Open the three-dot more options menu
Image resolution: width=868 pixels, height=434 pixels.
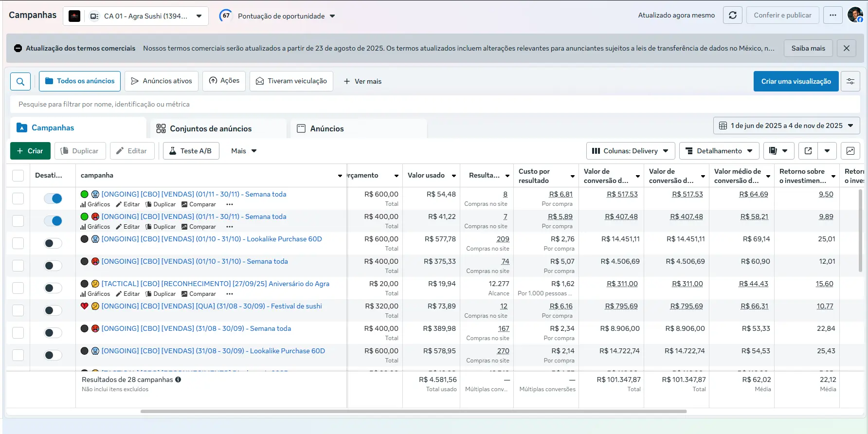tap(832, 15)
